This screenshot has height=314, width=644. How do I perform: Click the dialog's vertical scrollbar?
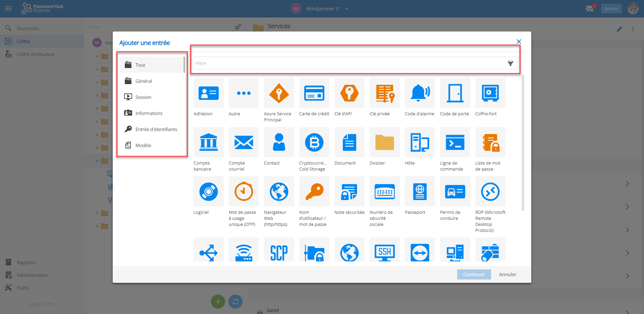click(523, 144)
